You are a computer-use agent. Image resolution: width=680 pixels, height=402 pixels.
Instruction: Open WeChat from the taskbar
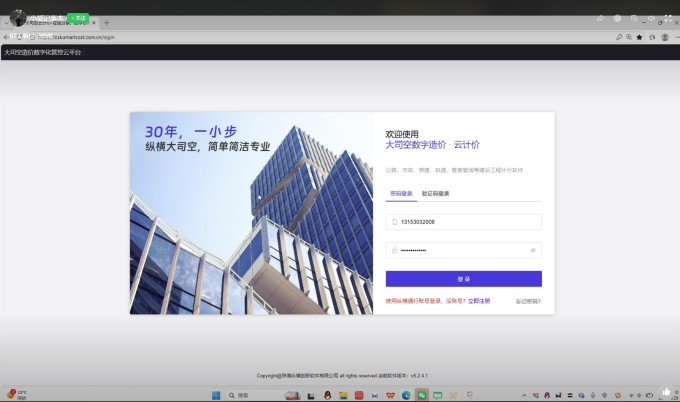point(422,395)
